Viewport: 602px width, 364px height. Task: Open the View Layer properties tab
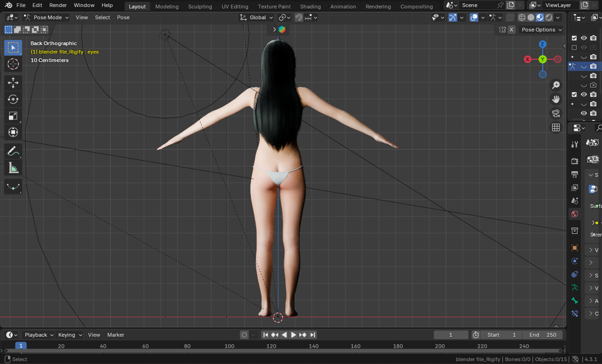click(575, 187)
